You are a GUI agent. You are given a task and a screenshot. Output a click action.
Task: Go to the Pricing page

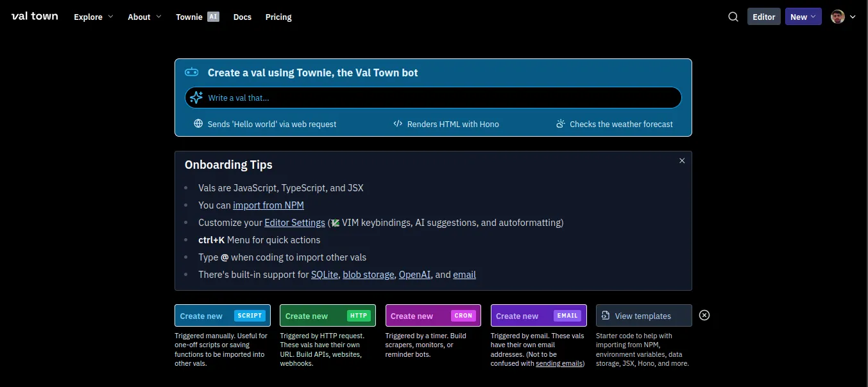(278, 17)
